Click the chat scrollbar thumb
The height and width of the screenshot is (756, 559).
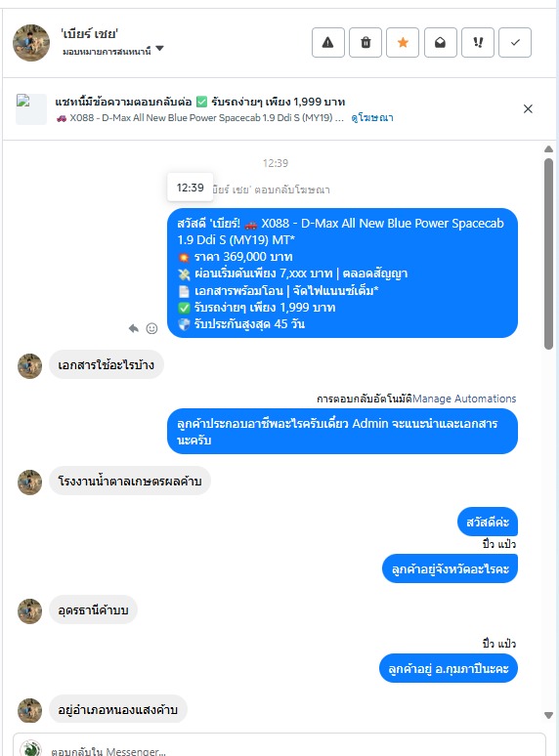click(548, 254)
